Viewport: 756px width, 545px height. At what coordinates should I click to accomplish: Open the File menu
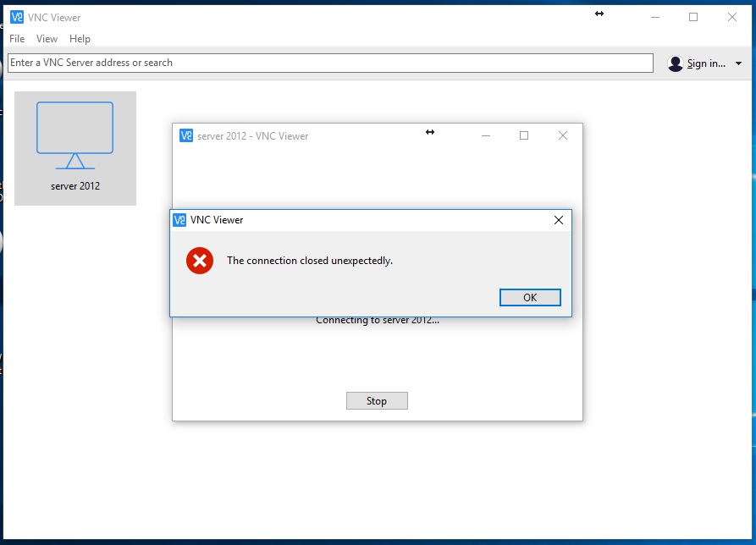click(17, 39)
